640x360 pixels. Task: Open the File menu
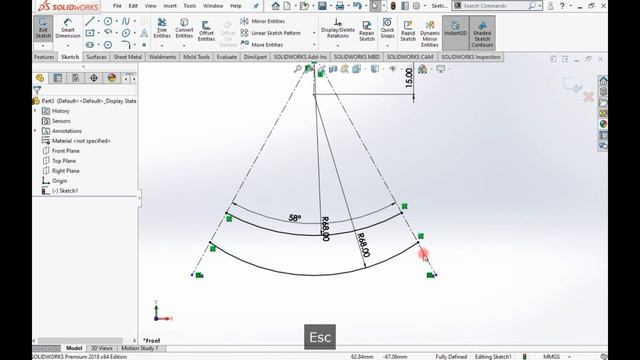click(x=117, y=6)
